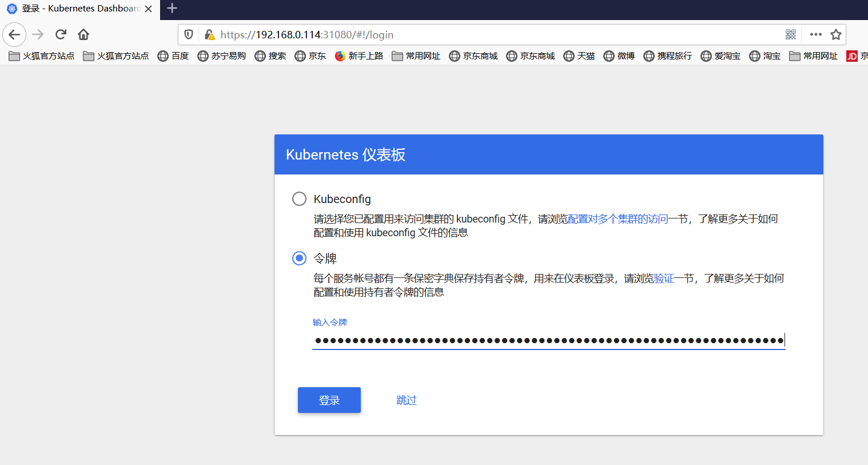Open the 配置对多个集群的访问 link
The image size is (868, 465).
618,219
